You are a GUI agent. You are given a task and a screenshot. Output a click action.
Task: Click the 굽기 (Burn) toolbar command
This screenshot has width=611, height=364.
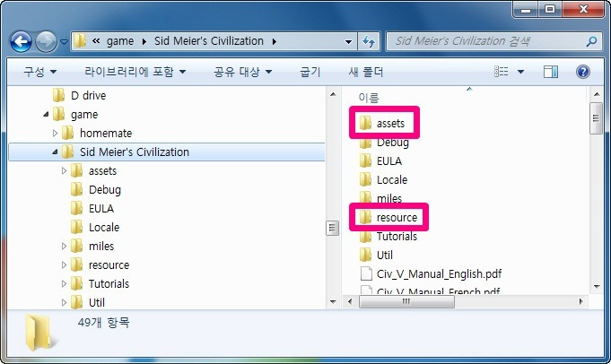pos(310,72)
